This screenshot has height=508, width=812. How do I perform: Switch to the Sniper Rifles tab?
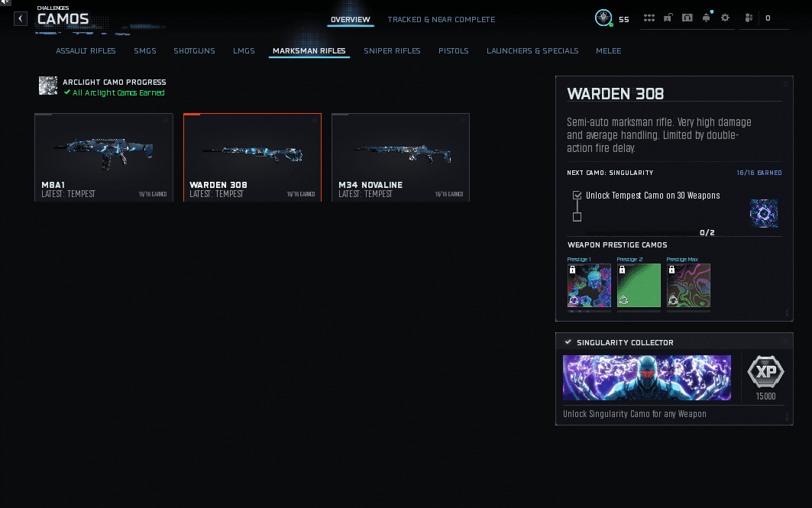392,51
